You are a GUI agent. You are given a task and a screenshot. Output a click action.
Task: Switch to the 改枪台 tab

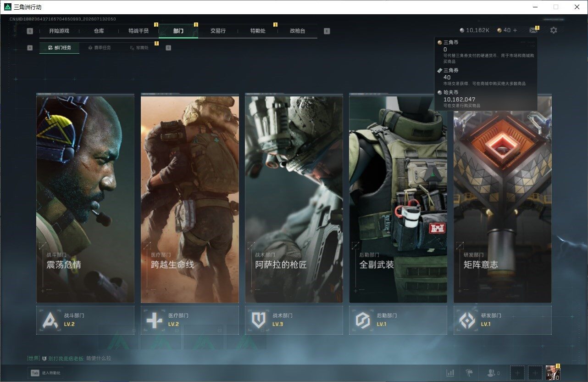click(x=297, y=31)
